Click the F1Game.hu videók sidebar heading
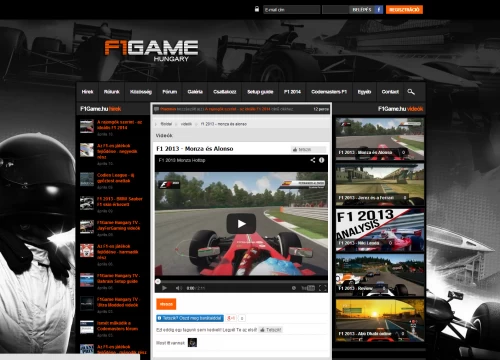 (400, 109)
